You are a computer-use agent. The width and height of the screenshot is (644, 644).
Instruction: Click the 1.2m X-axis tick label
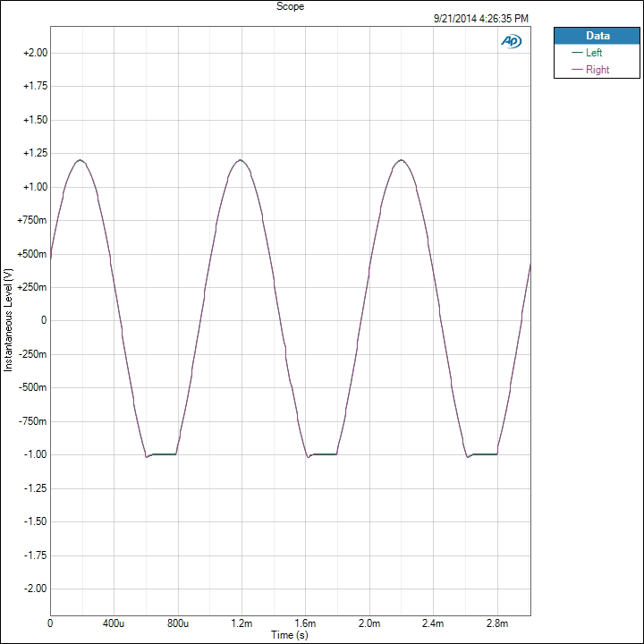[x=241, y=623]
